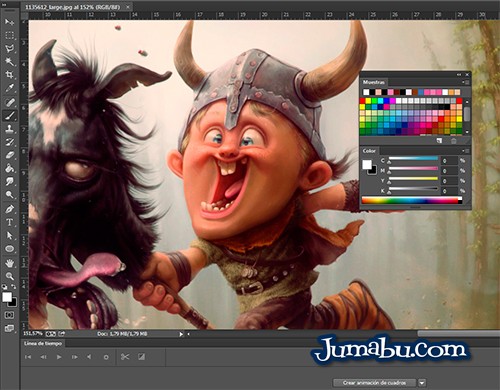The height and width of the screenshot is (390, 500).
Task: Open the Muestras panel options menu
Action: [x=465, y=82]
